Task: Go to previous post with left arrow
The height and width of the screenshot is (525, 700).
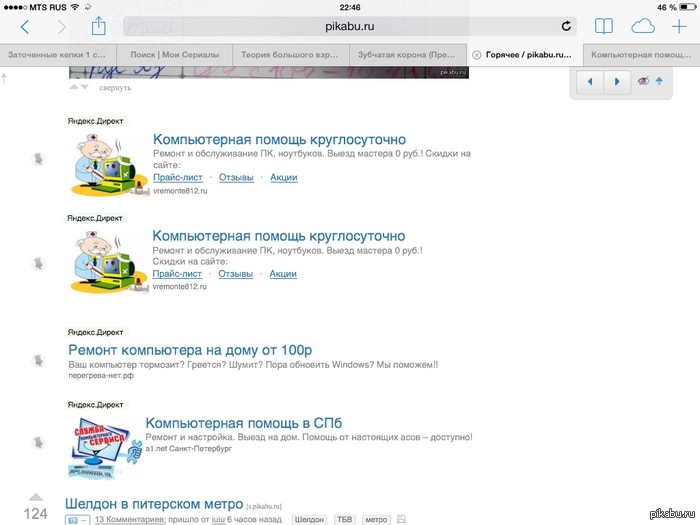Action: [590, 82]
